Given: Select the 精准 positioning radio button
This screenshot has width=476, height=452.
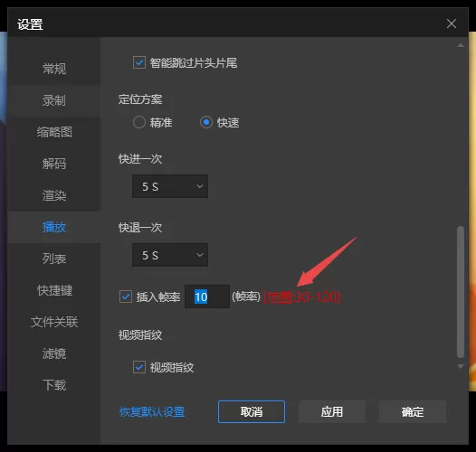Looking at the screenshot, I should pos(139,123).
